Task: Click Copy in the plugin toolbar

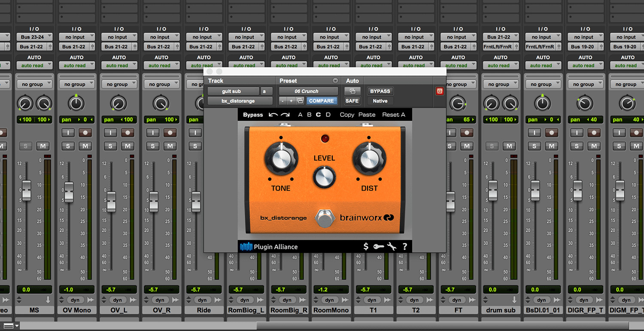Action: click(x=347, y=115)
